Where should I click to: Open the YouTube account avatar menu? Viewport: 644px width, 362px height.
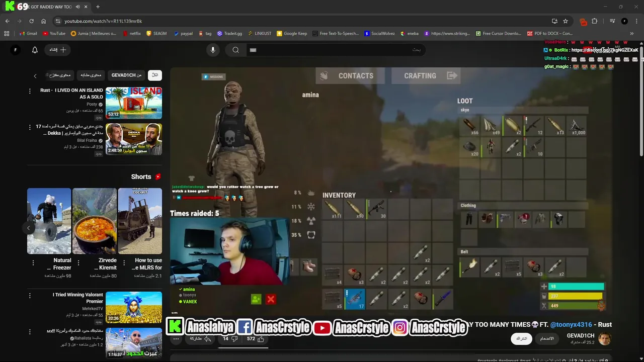(x=16, y=50)
